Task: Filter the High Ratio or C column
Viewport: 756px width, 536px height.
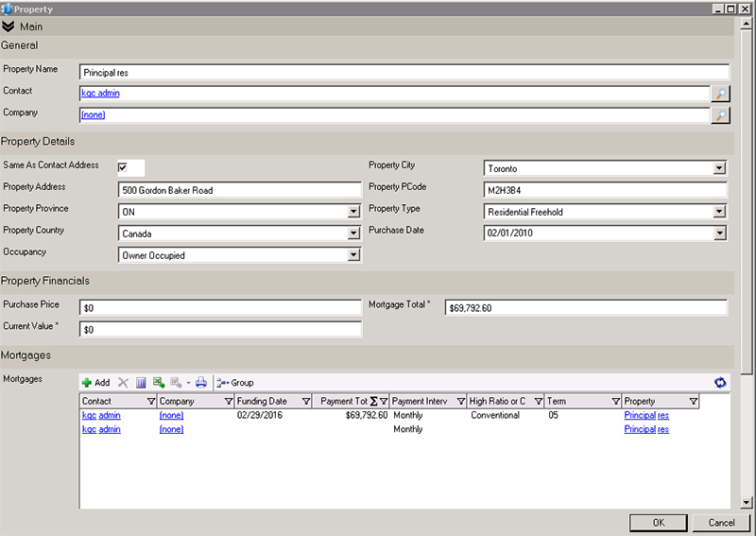Action: click(539, 402)
